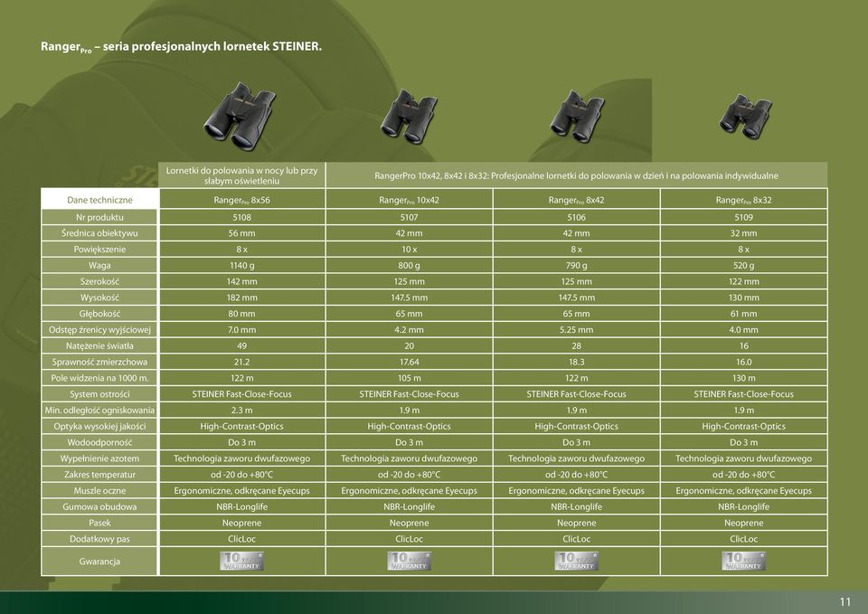Select product number 5108

click(242, 217)
